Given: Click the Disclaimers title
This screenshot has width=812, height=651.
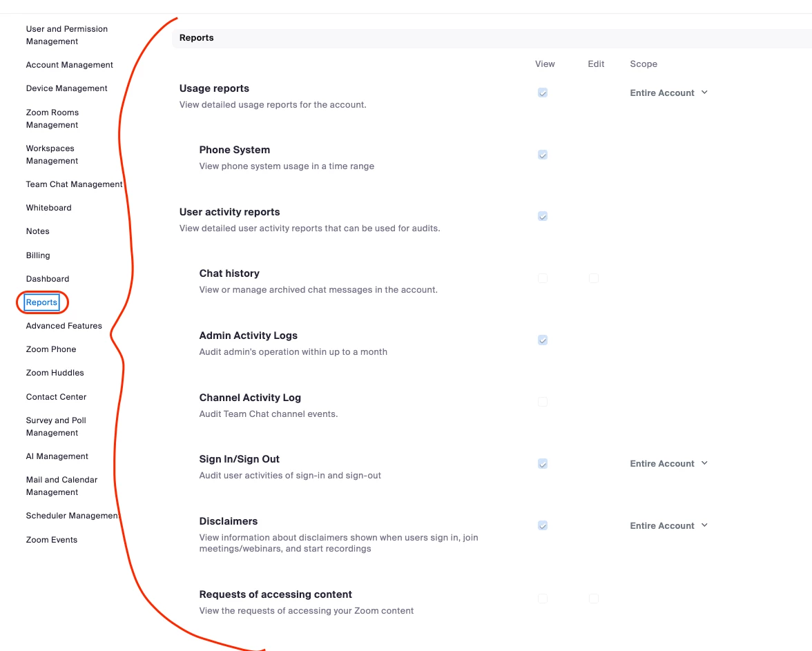Looking at the screenshot, I should coord(229,521).
